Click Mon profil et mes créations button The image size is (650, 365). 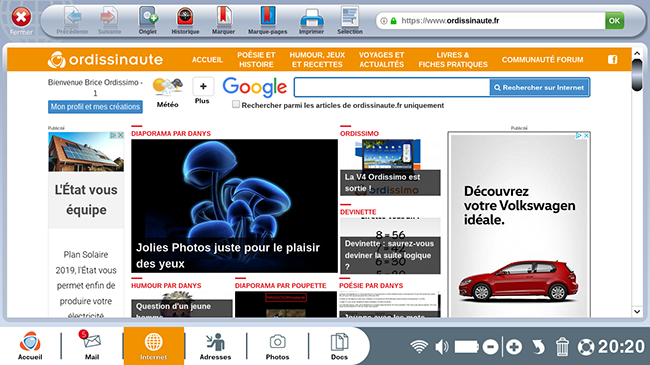pyautogui.click(x=95, y=107)
